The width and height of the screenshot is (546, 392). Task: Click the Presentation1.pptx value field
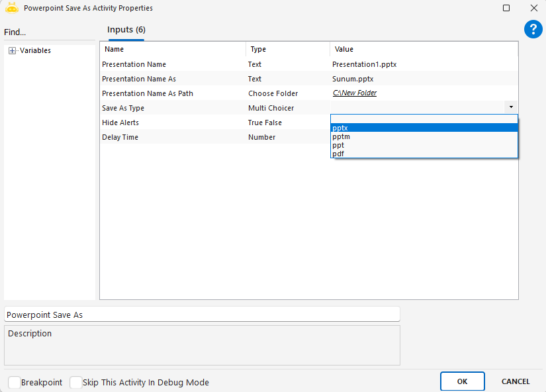click(x=424, y=64)
